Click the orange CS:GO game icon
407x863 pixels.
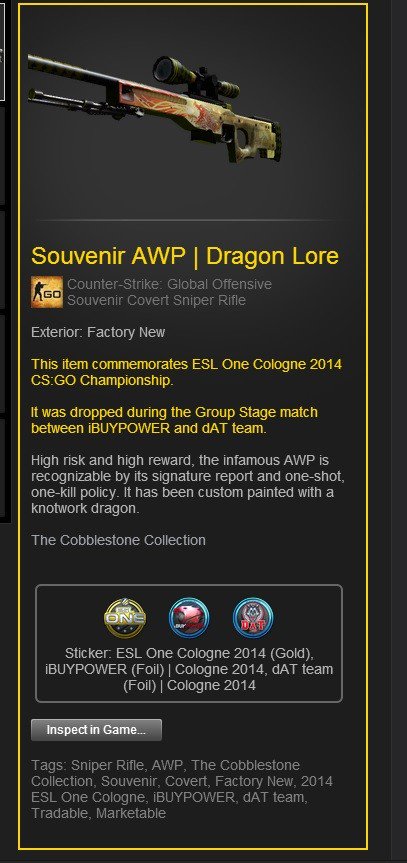(x=47, y=292)
